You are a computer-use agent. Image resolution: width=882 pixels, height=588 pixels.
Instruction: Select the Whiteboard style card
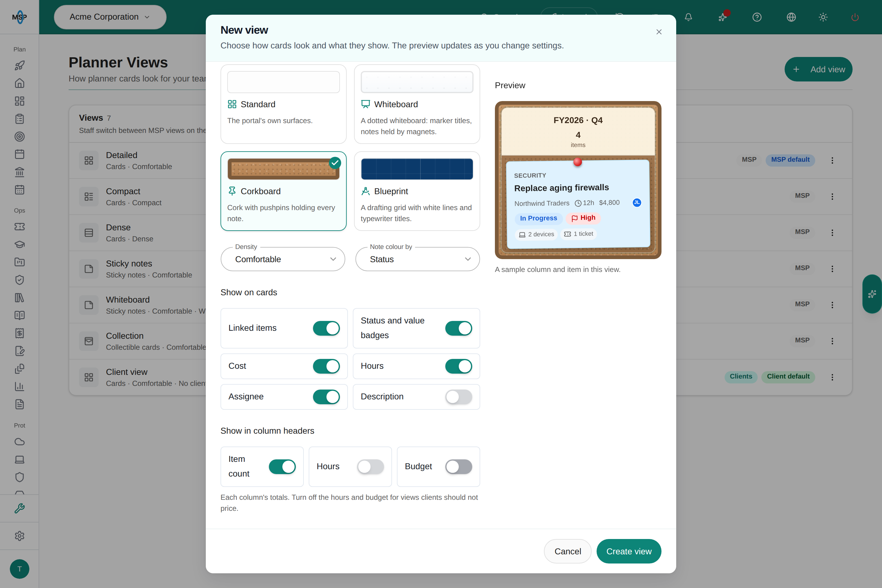[417, 104]
